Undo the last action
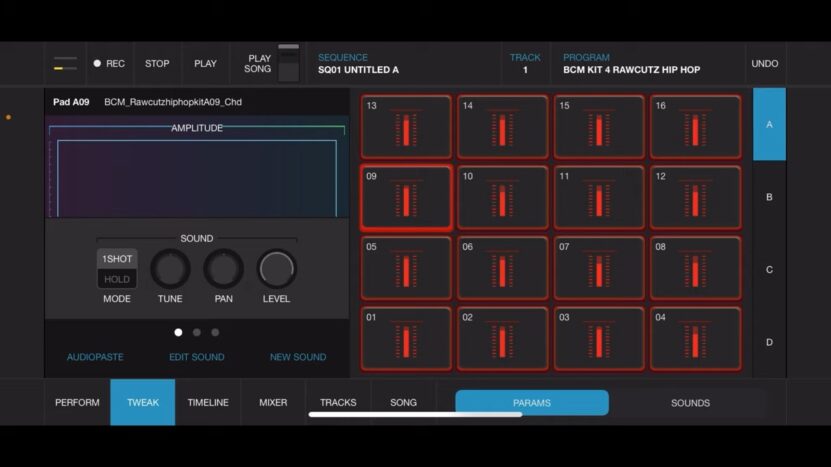This screenshot has height=467, width=831. point(765,64)
